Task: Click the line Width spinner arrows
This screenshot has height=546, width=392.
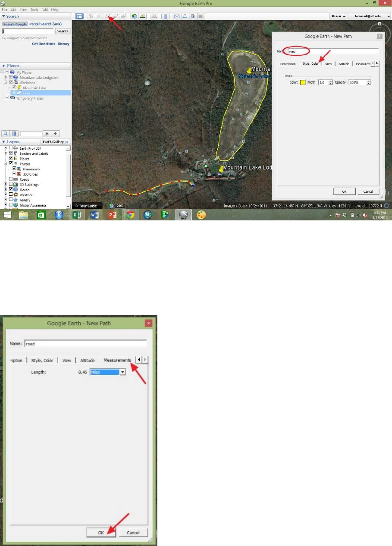Action: 330,82
